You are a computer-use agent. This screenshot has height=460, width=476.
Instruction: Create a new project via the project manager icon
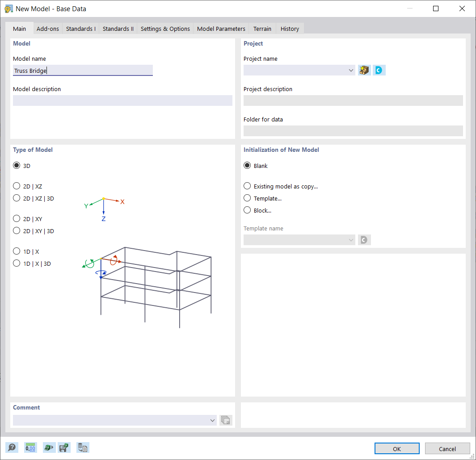[x=364, y=70]
